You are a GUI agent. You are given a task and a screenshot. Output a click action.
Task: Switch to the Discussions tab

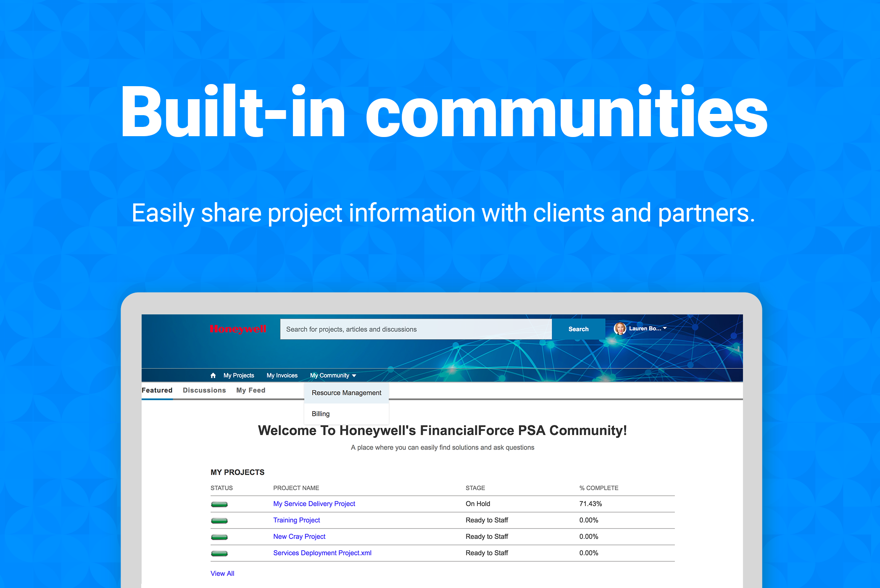pyautogui.click(x=204, y=390)
